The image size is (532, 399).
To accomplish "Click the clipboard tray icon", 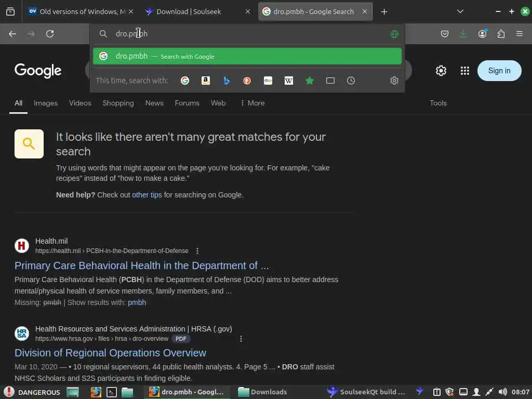I will pyautogui.click(x=436, y=392).
